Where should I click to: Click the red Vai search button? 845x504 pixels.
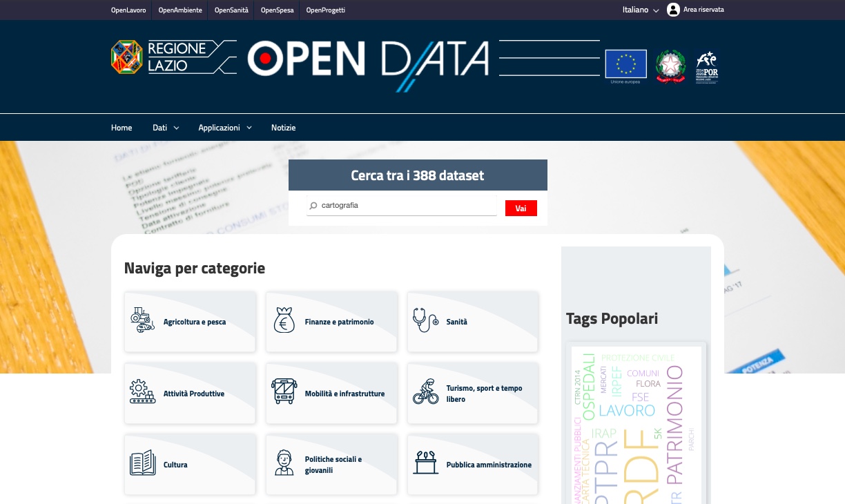click(x=521, y=208)
